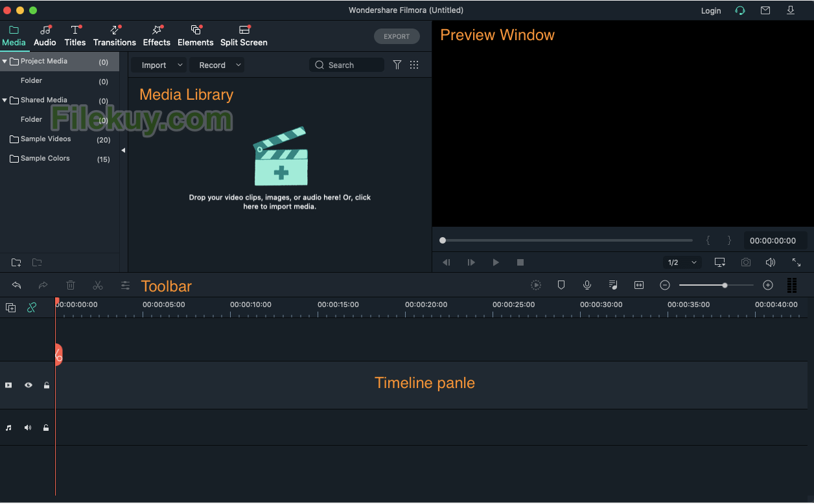Viewport: 814px width, 504px height.
Task: Click the zoom out minus icon
Action: point(665,285)
